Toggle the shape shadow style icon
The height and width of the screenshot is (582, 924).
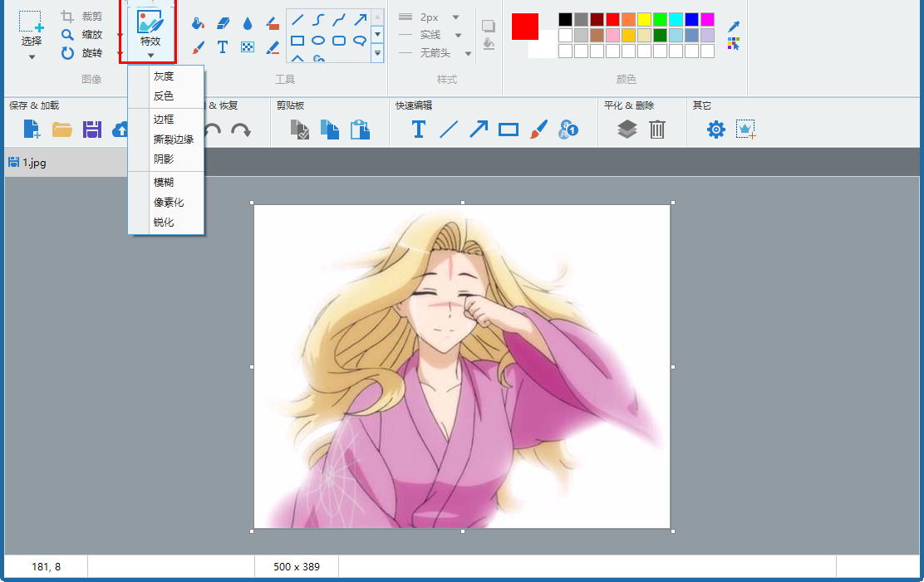tap(489, 26)
